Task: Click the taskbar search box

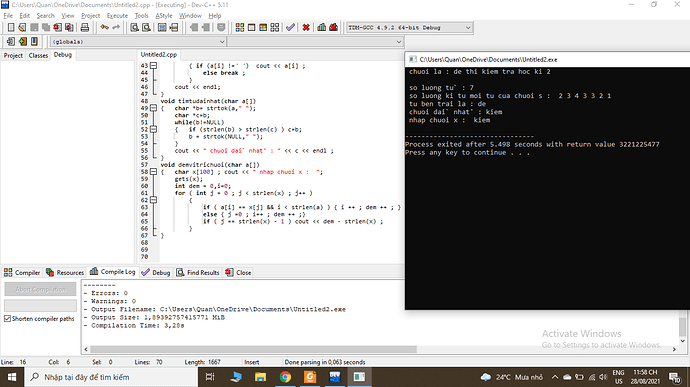Action: [x=110, y=377]
